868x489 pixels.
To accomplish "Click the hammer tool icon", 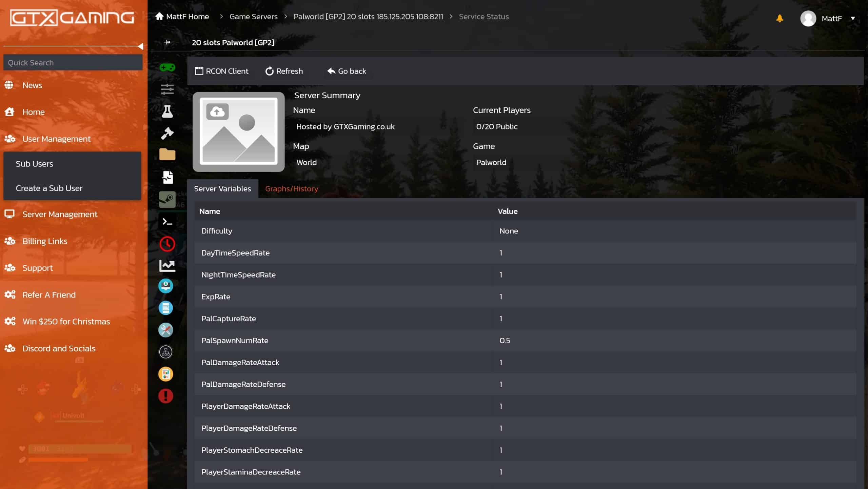I will pos(167,133).
